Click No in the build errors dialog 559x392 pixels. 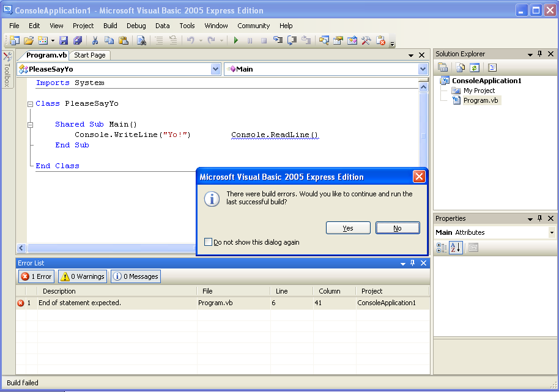tap(398, 228)
